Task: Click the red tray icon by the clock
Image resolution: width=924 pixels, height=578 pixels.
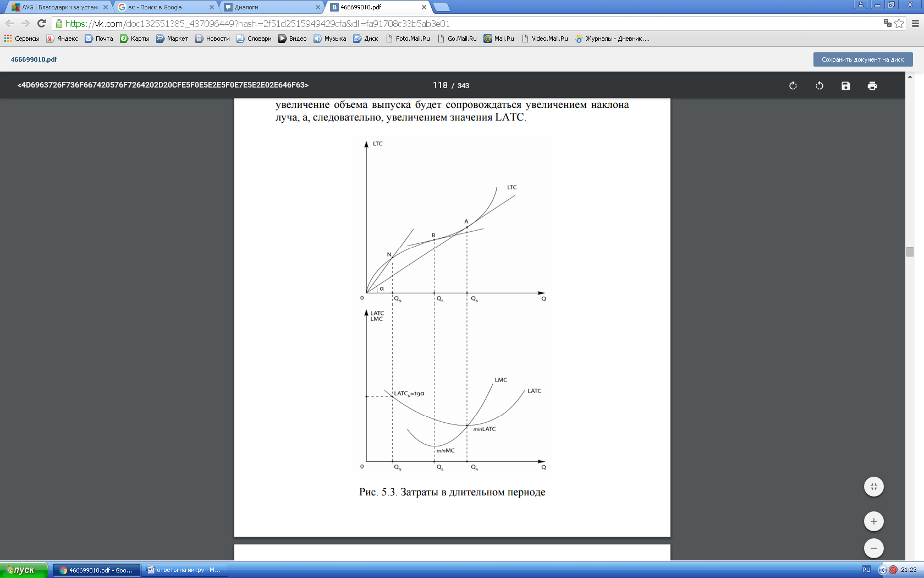Action: tap(893, 570)
